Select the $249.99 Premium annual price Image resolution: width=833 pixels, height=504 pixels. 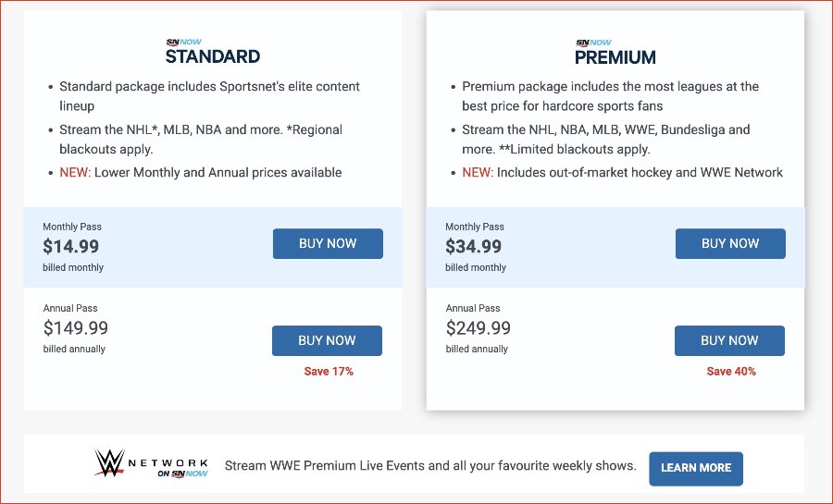(479, 328)
